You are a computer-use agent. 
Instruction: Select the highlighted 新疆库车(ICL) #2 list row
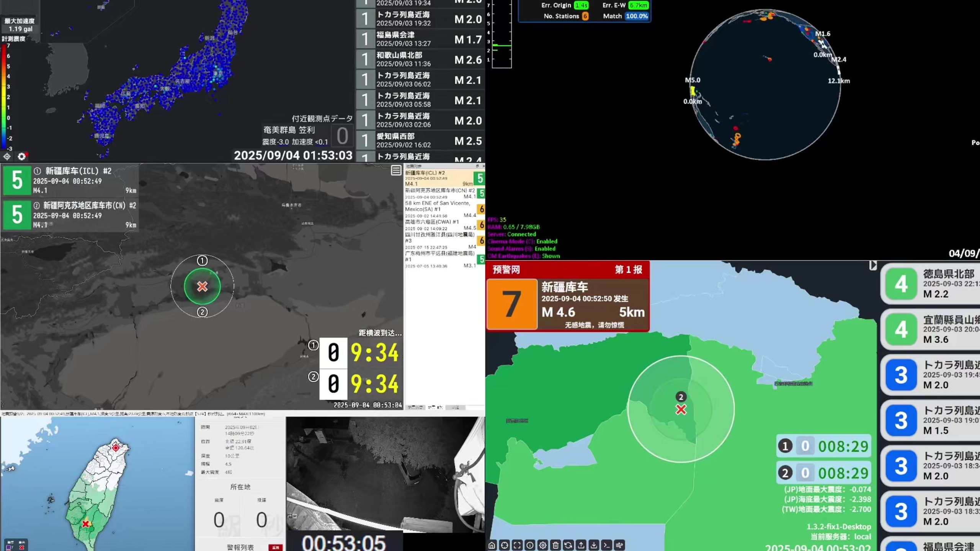coord(444,178)
